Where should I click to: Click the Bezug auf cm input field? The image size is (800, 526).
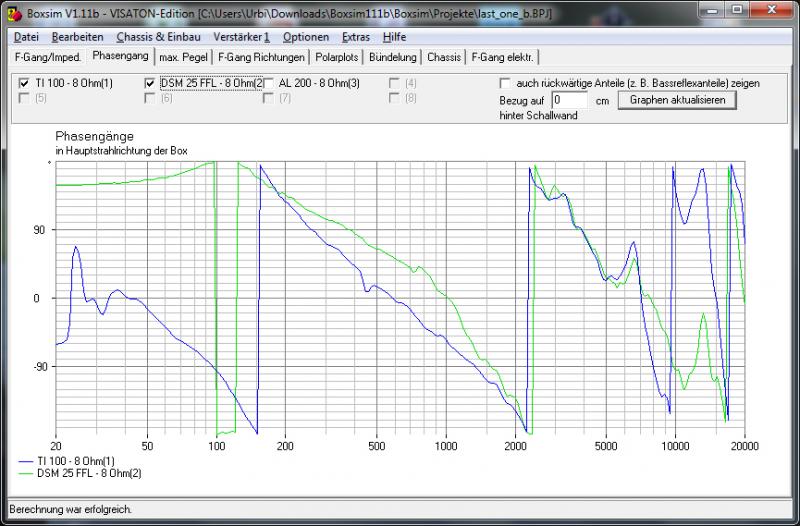click(x=572, y=101)
